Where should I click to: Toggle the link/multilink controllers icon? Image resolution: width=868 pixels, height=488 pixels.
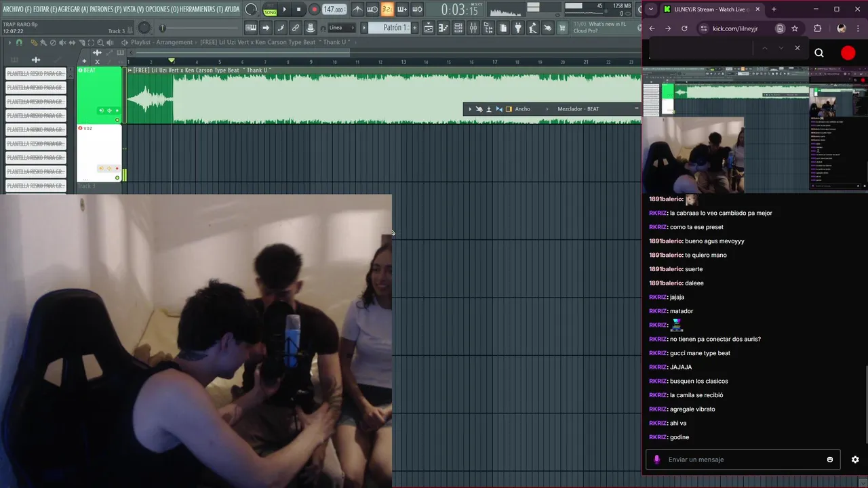coord(296,28)
